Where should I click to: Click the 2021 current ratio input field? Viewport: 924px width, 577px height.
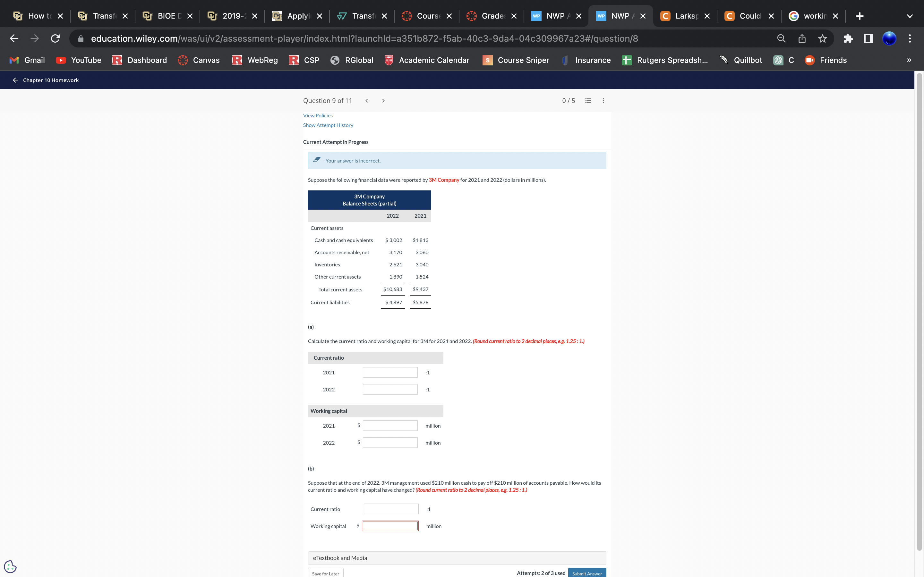coord(390,372)
